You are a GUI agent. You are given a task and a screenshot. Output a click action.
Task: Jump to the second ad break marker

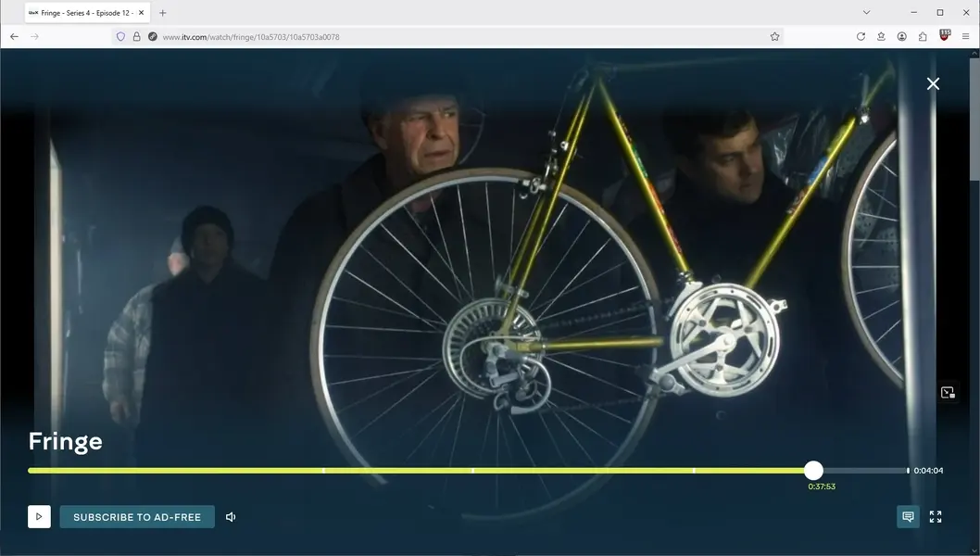point(472,471)
